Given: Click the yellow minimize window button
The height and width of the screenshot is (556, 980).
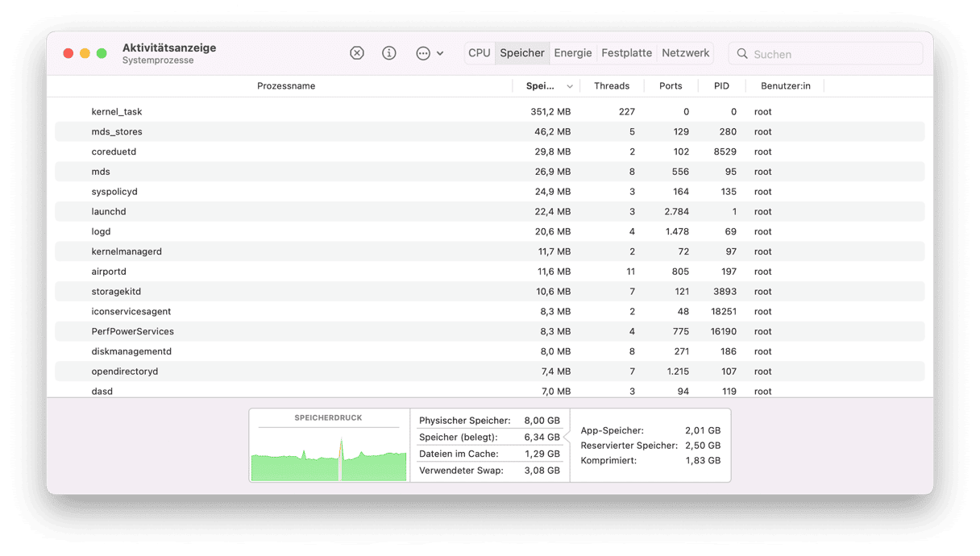Looking at the screenshot, I should click(x=85, y=53).
